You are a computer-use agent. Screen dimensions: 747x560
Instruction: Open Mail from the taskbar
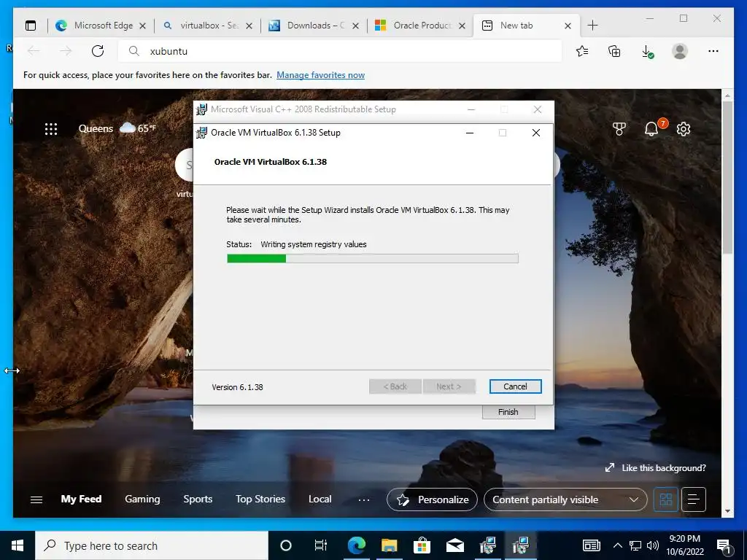(455, 545)
